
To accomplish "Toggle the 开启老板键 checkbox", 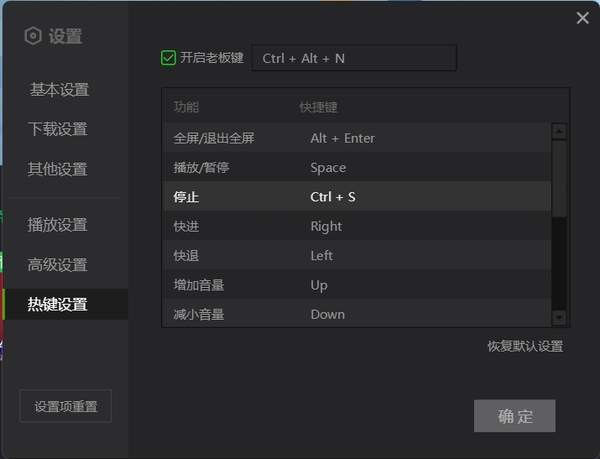I will (168, 58).
